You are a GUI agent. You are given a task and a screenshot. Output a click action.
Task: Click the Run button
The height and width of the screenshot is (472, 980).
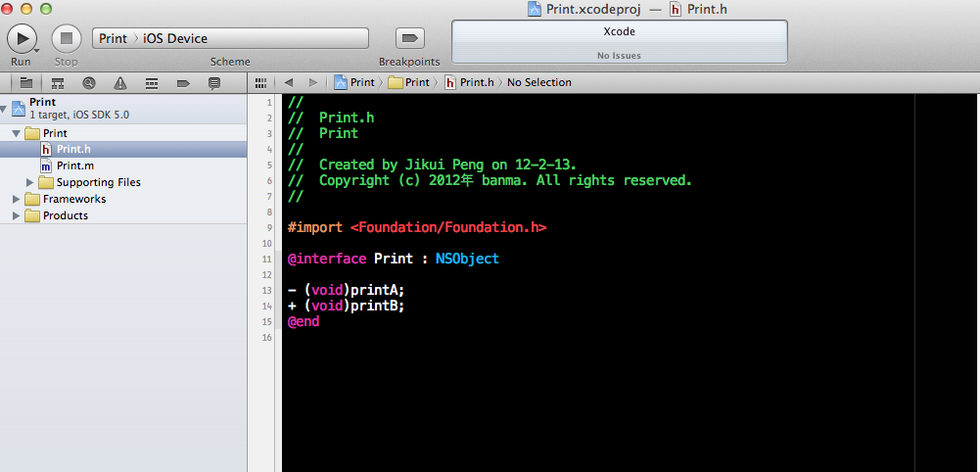point(22,38)
